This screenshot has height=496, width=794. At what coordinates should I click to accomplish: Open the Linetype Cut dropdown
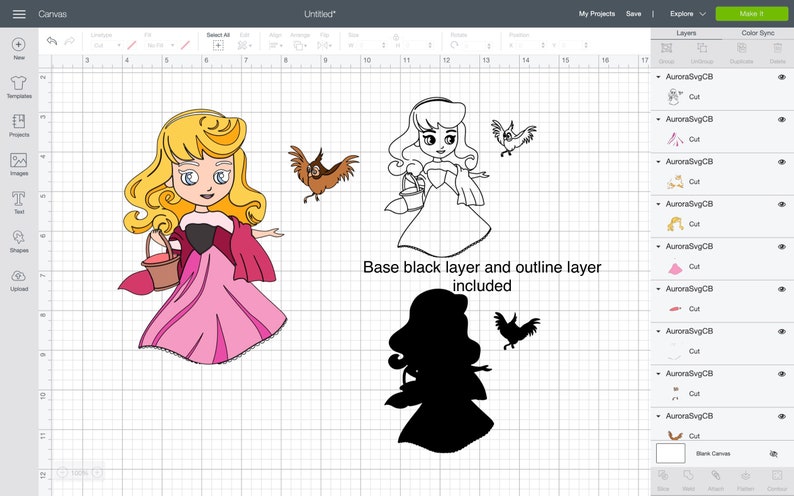(107, 46)
